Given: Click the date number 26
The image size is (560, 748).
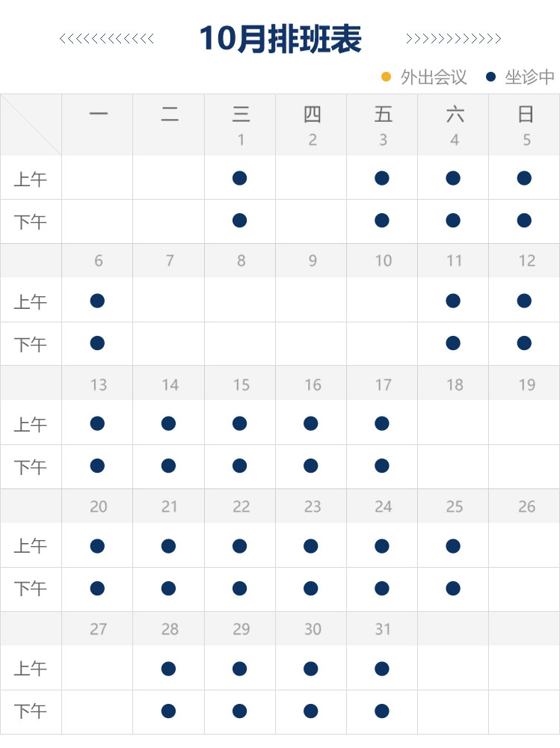Looking at the screenshot, I should pyautogui.click(x=526, y=506).
